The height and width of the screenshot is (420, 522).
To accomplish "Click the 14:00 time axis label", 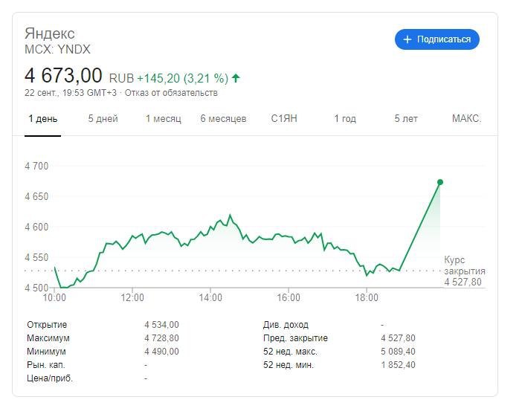I will tap(210, 297).
